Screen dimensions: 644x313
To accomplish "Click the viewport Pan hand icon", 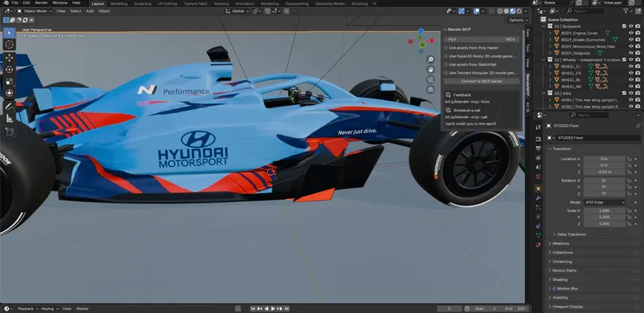I will (431, 70).
